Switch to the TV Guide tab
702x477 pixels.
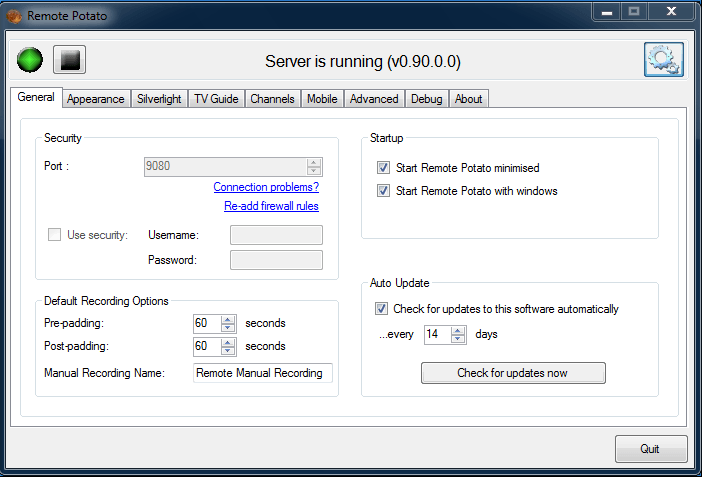click(x=216, y=99)
